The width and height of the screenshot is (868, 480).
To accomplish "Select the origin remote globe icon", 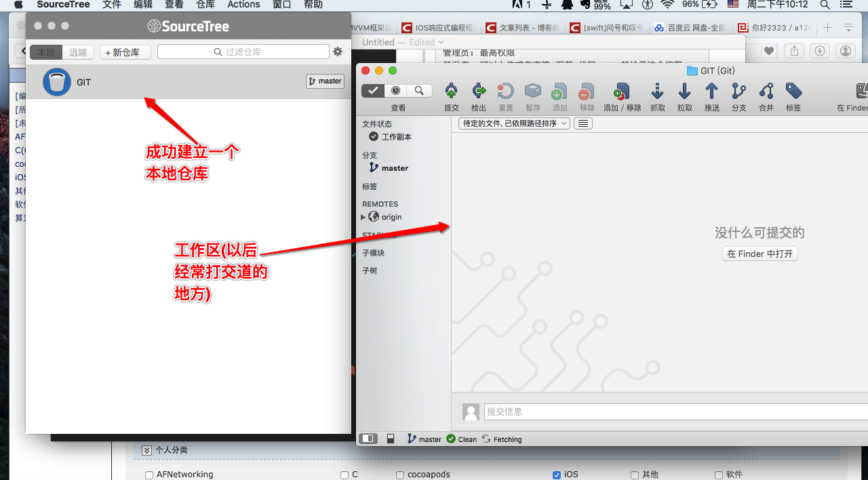I will 374,217.
